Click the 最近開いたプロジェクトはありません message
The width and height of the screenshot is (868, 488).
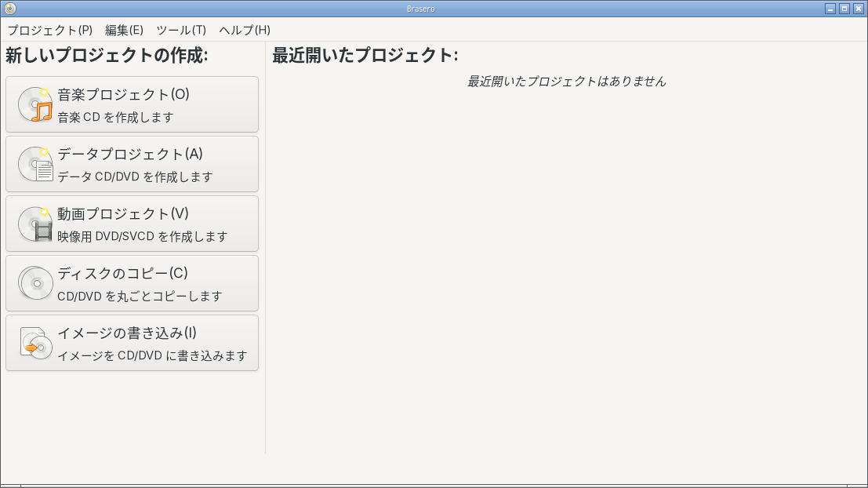pyautogui.click(x=566, y=82)
